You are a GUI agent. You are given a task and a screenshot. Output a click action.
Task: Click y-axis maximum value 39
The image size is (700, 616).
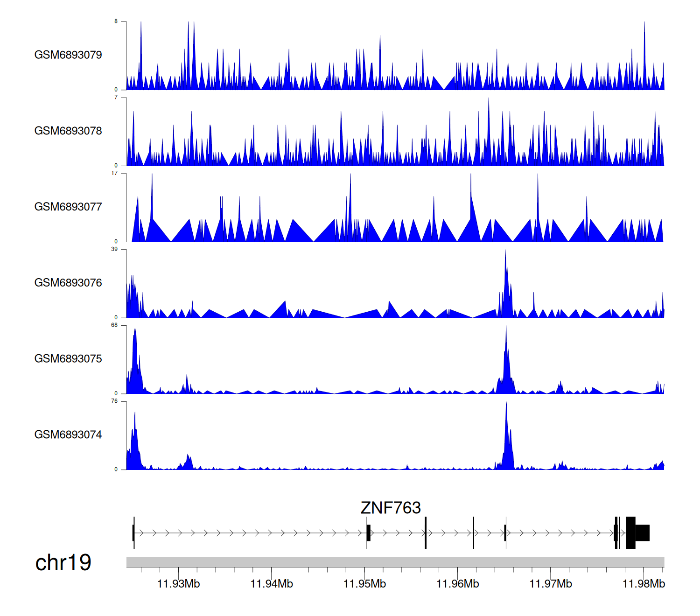114,249
